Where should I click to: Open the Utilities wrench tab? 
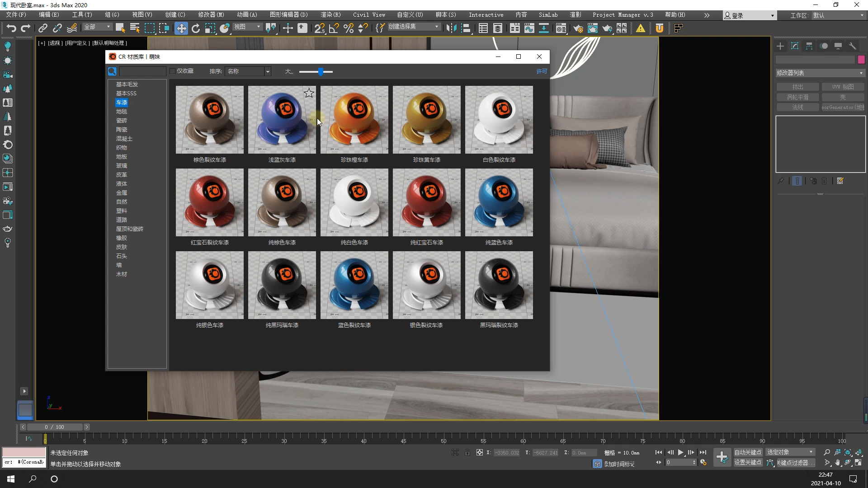(853, 46)
